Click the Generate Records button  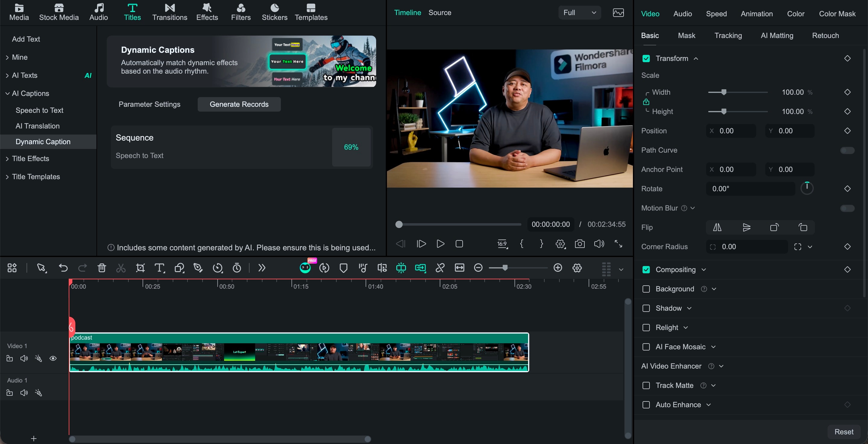pyautogui.click(x=239, y=104)
